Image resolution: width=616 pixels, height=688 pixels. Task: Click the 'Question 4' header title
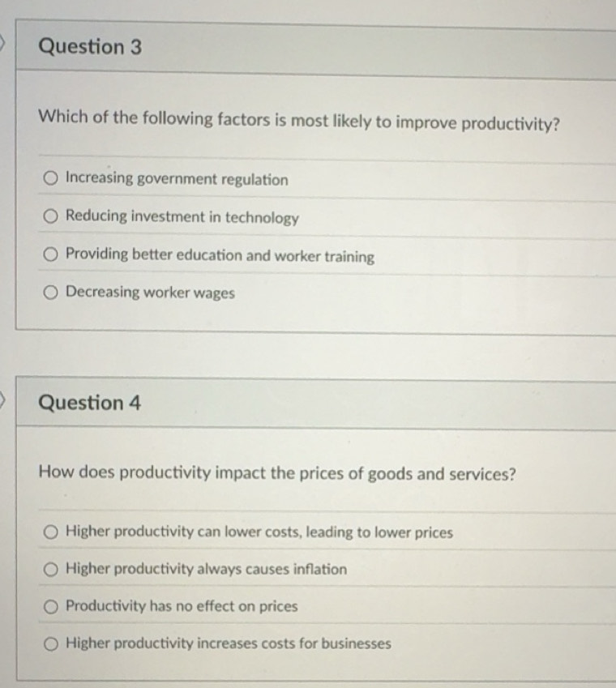click(x=90, y=403)
